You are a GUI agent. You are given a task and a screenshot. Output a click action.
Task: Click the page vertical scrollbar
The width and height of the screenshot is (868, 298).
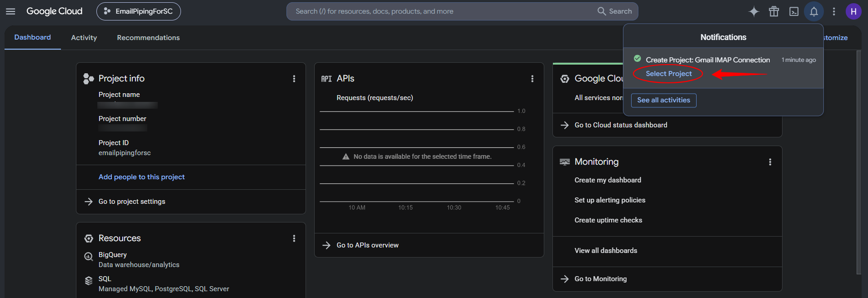coord(858,162)
